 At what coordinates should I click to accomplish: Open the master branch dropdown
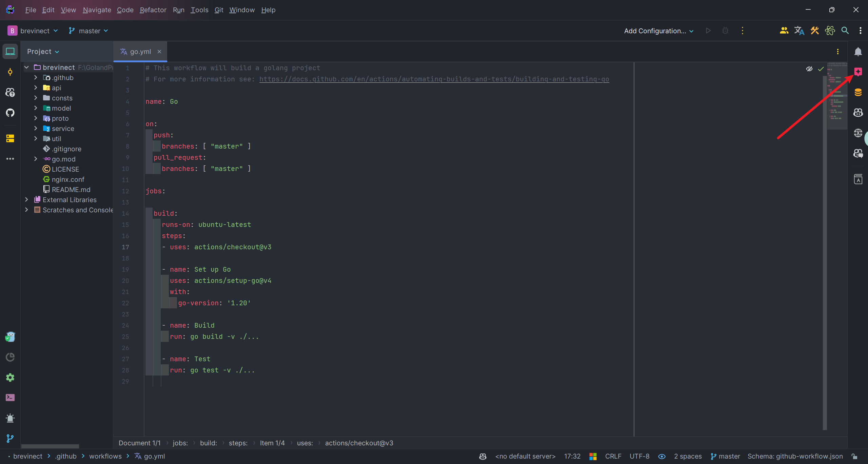pyautogui.click(x=88, y=31)
